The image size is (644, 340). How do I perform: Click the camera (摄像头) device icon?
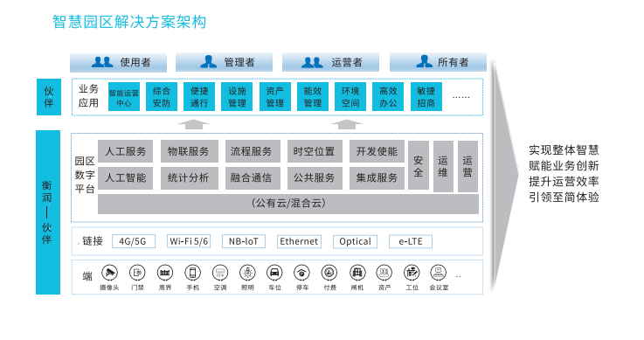coord(109,273)
